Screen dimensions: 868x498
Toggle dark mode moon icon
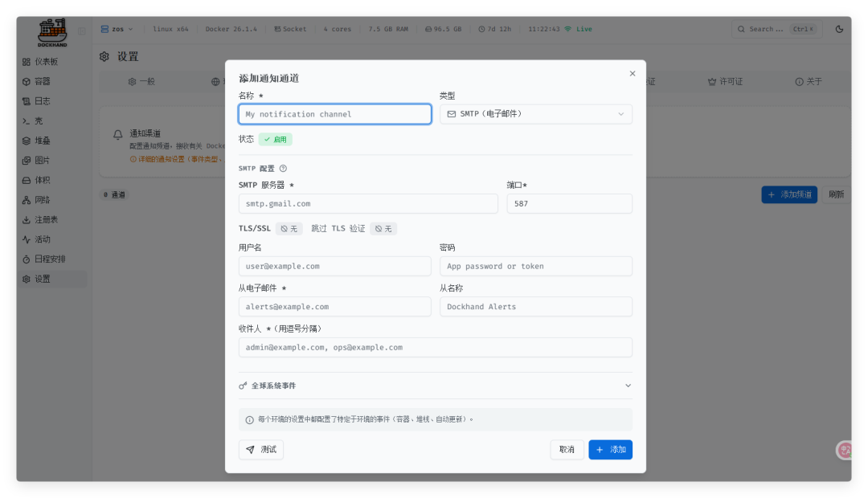coord(839,29)
